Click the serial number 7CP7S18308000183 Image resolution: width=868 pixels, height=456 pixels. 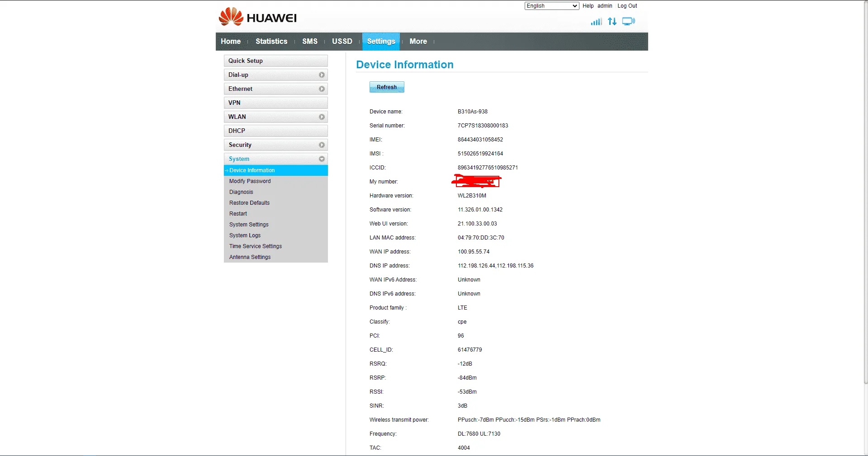483,126
